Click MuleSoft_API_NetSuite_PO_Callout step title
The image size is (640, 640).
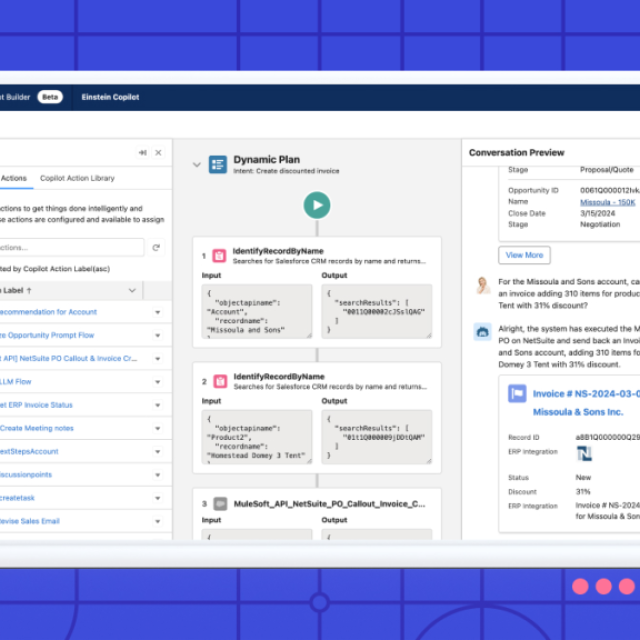coord(329,504)
